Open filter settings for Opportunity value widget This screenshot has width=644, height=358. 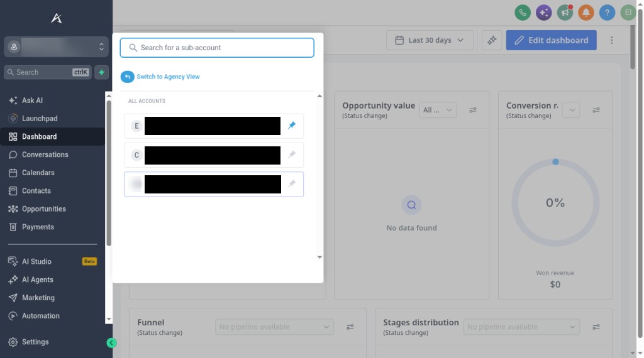[x=473, y=110]
